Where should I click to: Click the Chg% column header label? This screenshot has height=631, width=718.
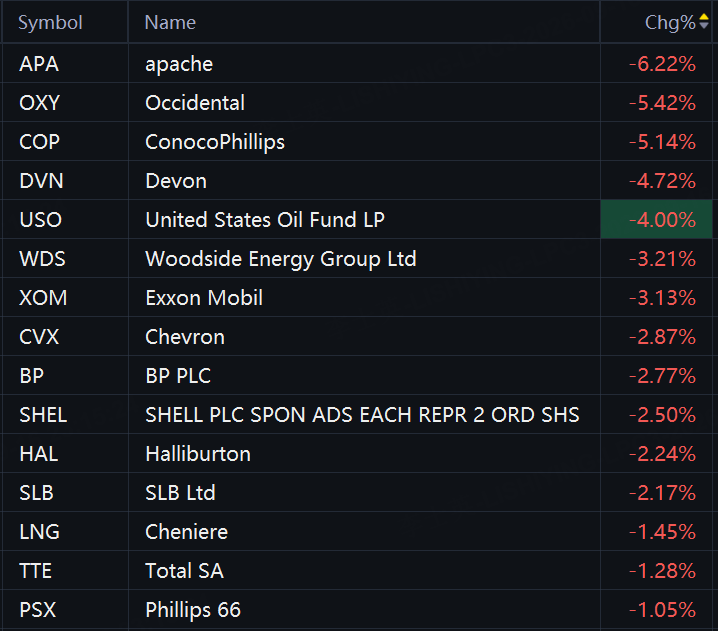670,22
